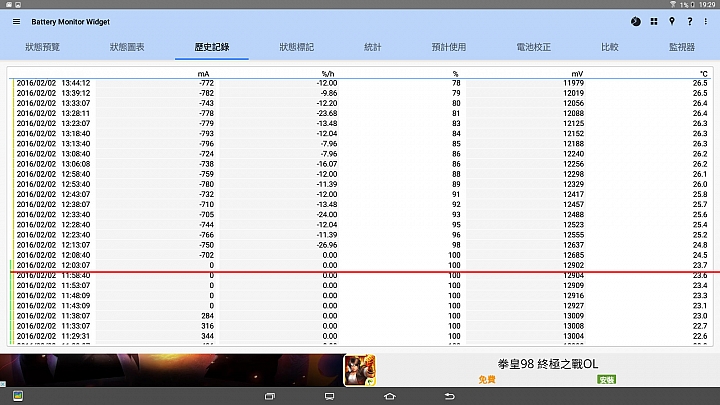
Task: Tap the King of Fighters game ad icon
Action: coord(360,370)
